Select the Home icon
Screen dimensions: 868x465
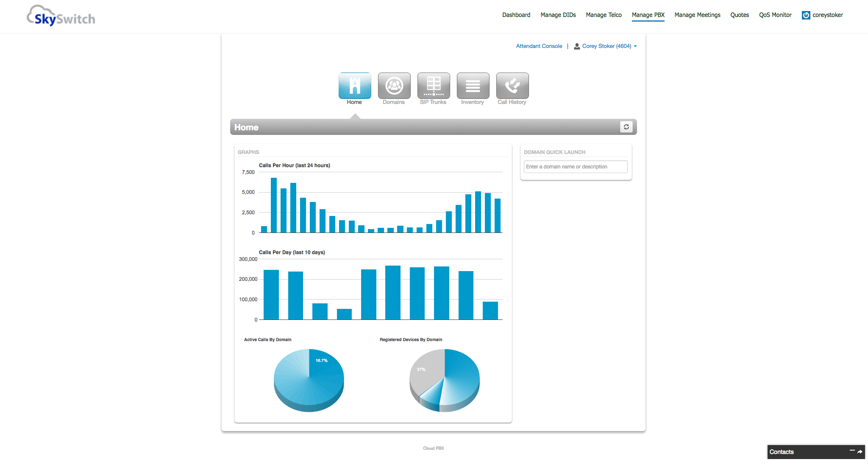354,86
